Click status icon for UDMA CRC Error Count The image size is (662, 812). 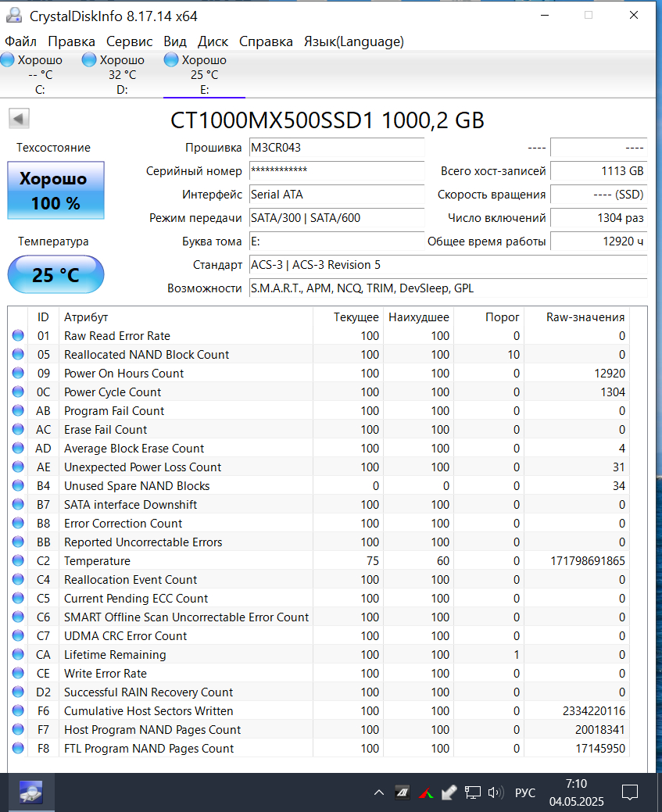click(18, 635)
